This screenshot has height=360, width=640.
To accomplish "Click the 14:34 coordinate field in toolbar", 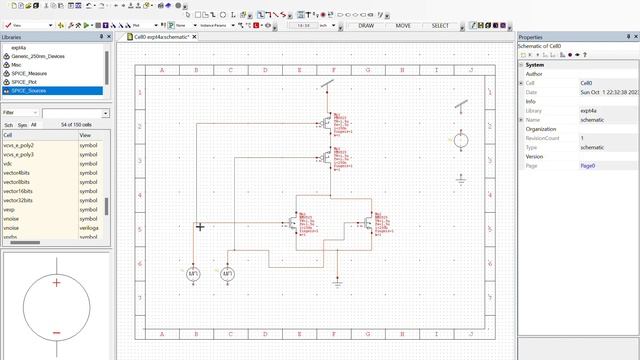I will [x=303, y=25].
